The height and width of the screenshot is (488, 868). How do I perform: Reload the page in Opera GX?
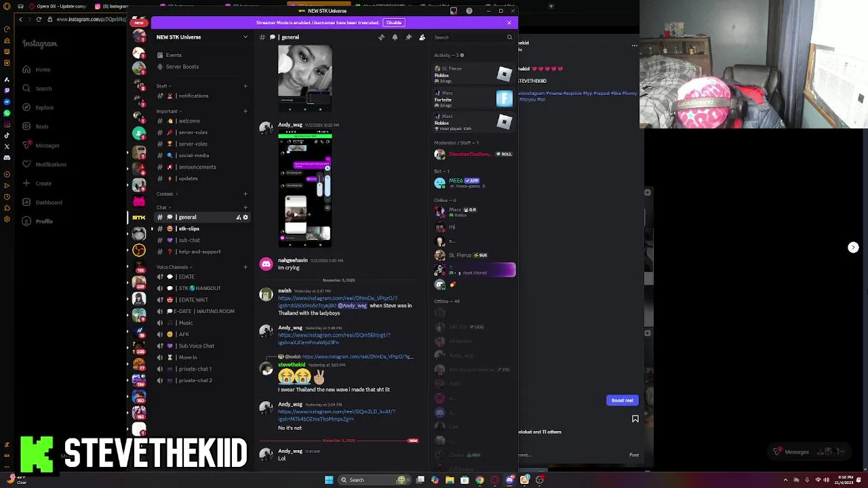point(39,19)
